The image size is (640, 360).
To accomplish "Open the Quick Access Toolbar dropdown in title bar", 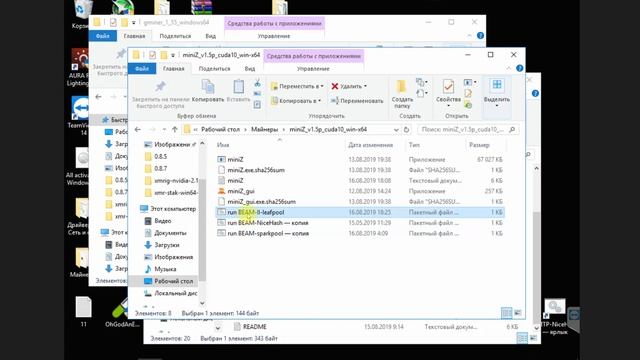I will 173,55.
